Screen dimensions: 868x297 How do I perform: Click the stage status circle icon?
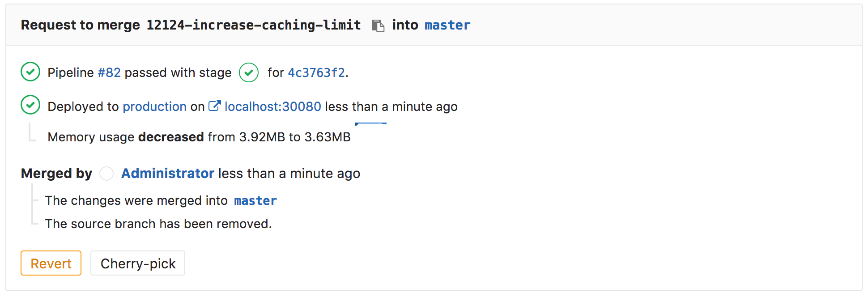[249, 72]
